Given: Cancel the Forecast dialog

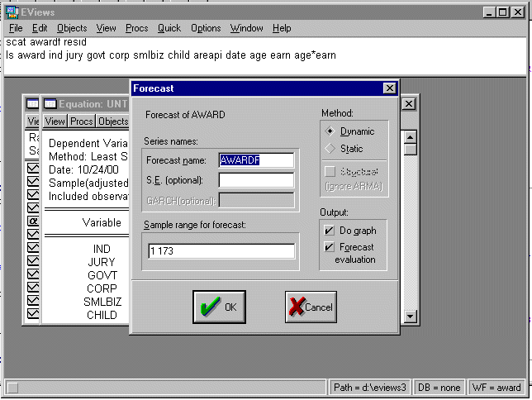Looking at the screenshot, I should point(311,307).
